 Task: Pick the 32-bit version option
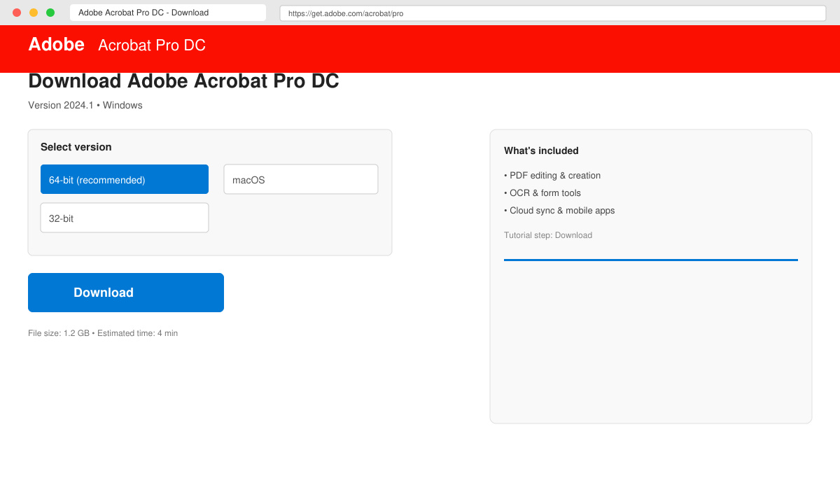point(125,218)
